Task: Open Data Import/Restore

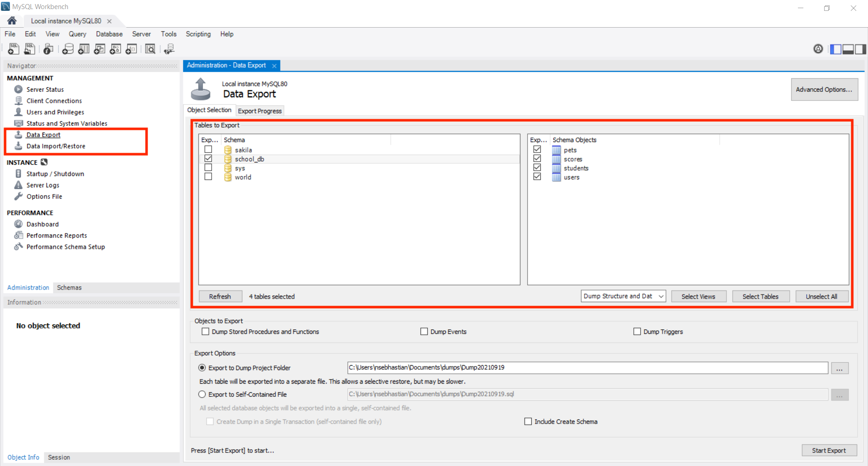Action: 56,146
